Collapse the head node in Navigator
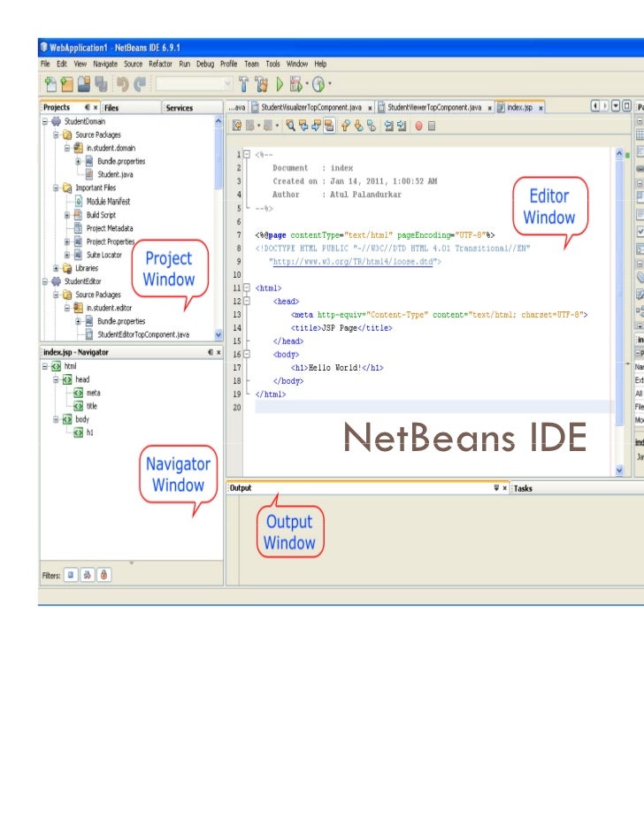This screenshot has height=834, width=644. (56, 379)
